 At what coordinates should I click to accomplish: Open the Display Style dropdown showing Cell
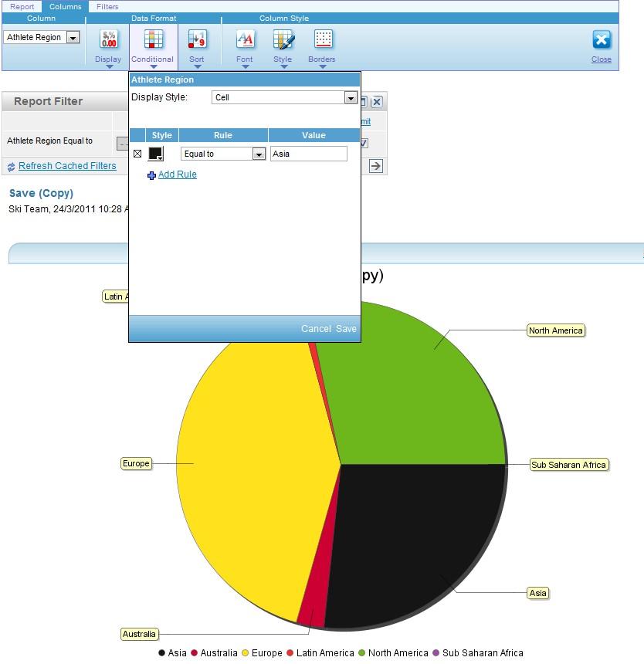pos(351,97)
